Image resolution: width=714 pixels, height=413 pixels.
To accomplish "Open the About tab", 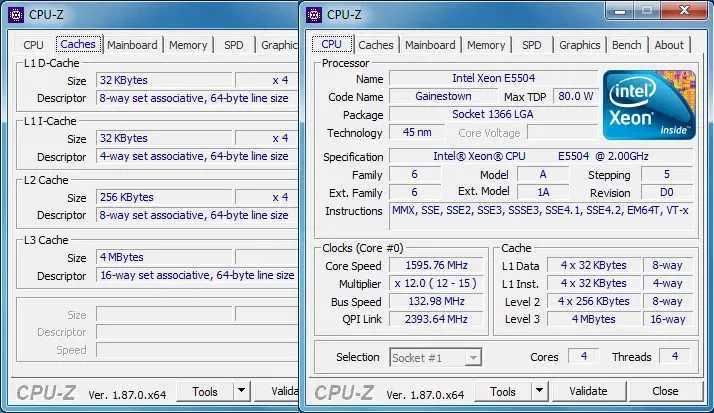I will [669, 45].
